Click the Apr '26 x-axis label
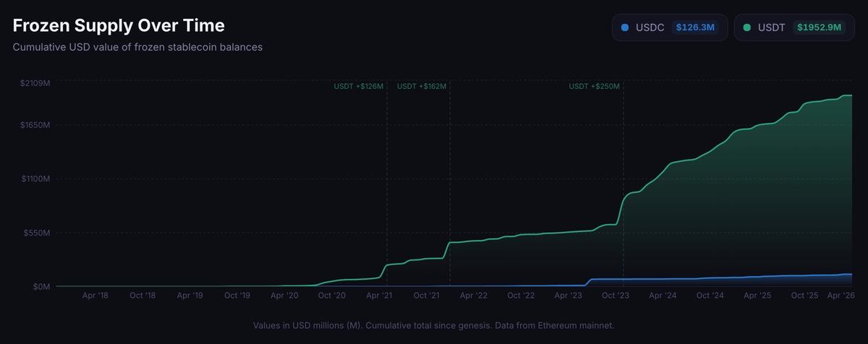 839,296
